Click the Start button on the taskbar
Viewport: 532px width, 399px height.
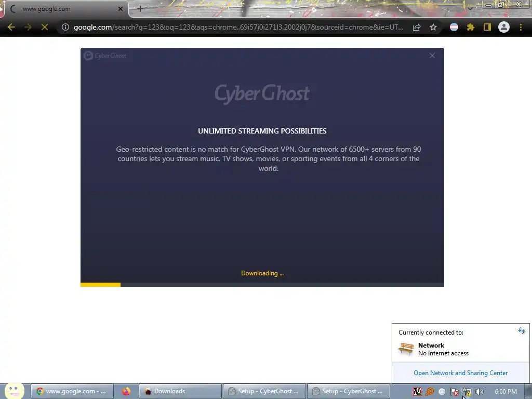[14, 391]
